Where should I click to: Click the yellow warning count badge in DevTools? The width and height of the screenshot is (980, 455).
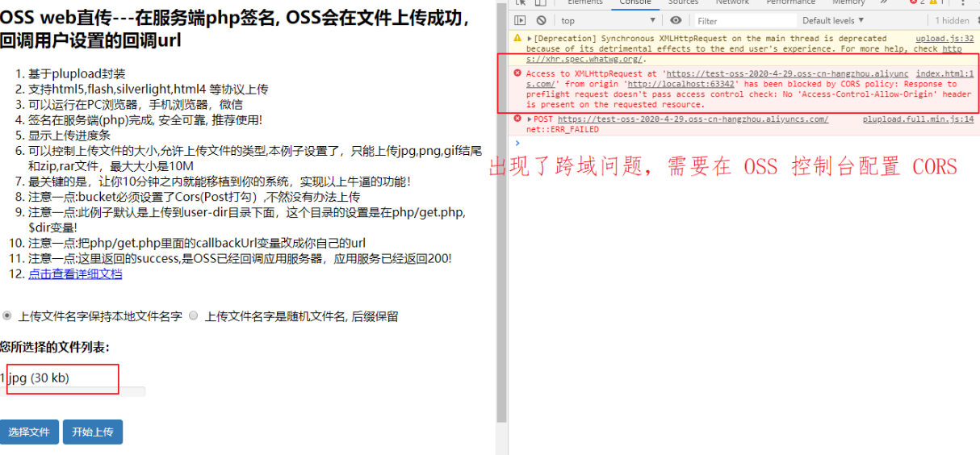tap(936, 2)
